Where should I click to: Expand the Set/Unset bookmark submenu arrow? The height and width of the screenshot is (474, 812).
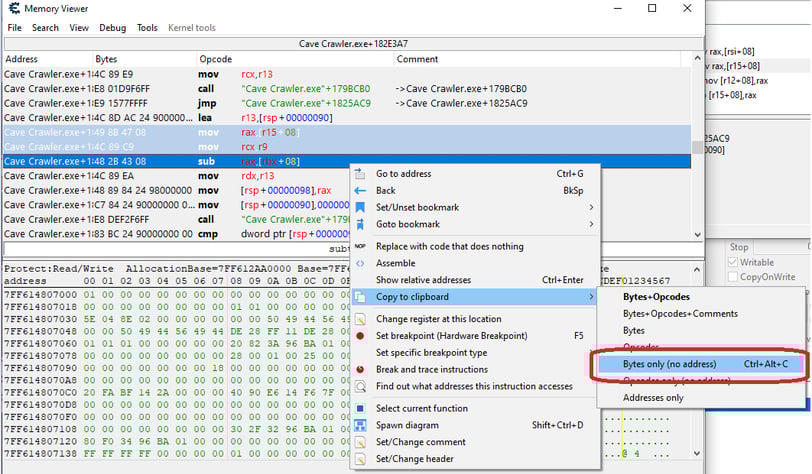pyautogui.click(x=591, y=207)
